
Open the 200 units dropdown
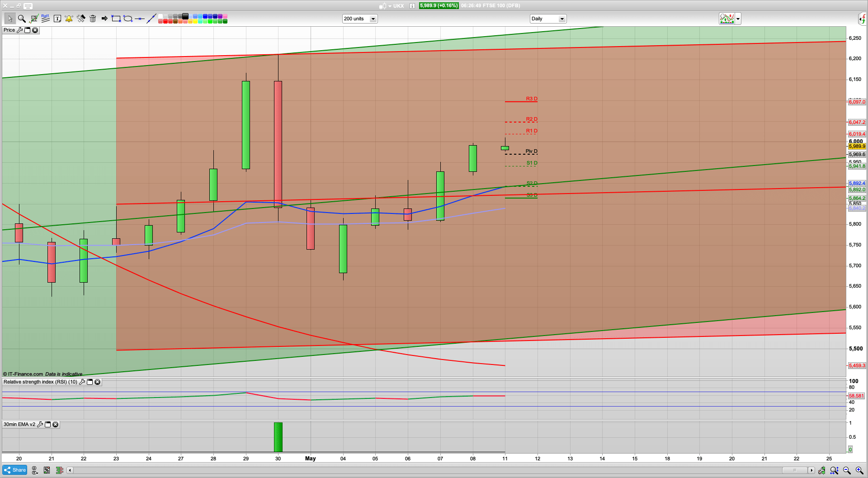click(373, 19)
